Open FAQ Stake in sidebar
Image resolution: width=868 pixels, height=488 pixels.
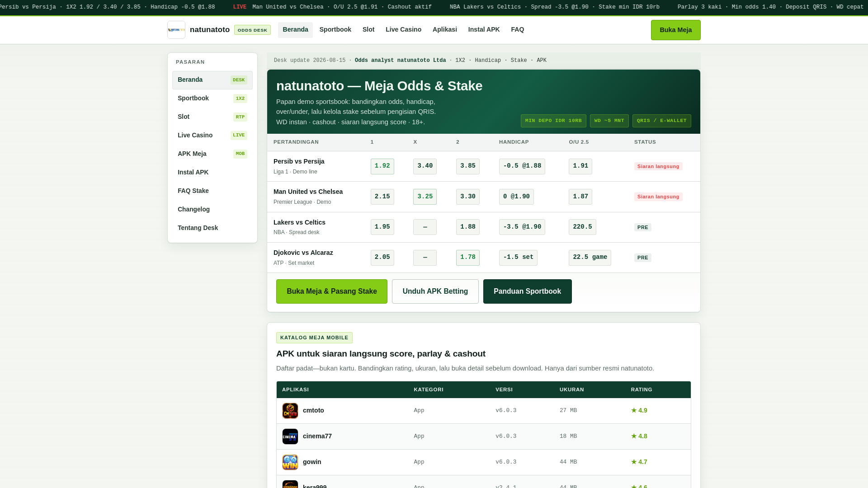coord(212,191)
